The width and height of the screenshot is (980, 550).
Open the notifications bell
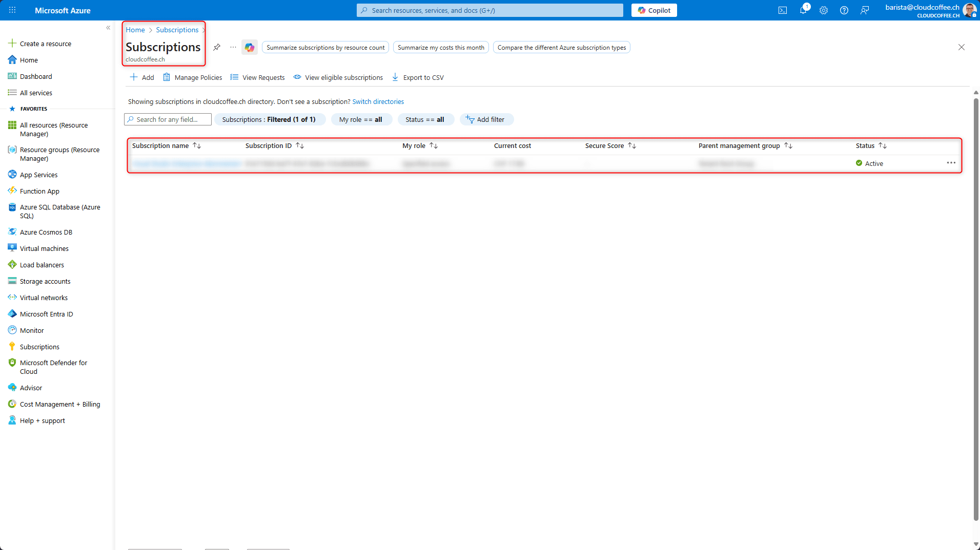[x=803, y=10]
